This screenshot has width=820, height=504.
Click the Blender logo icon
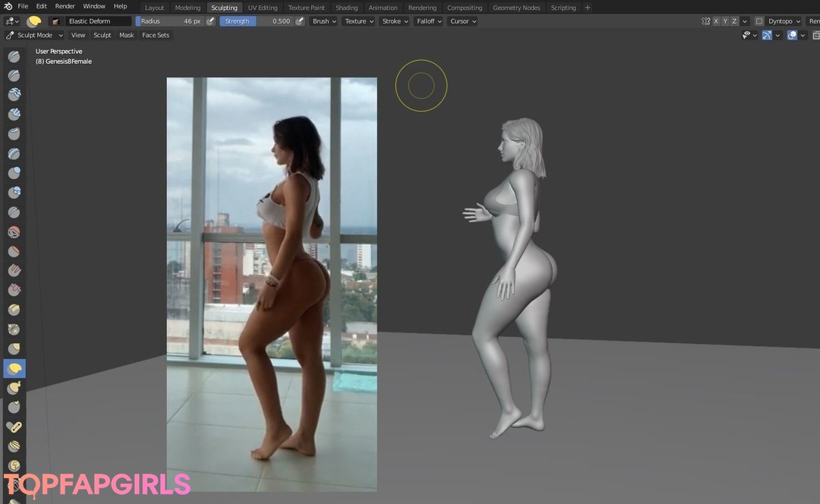click(8, 7)
